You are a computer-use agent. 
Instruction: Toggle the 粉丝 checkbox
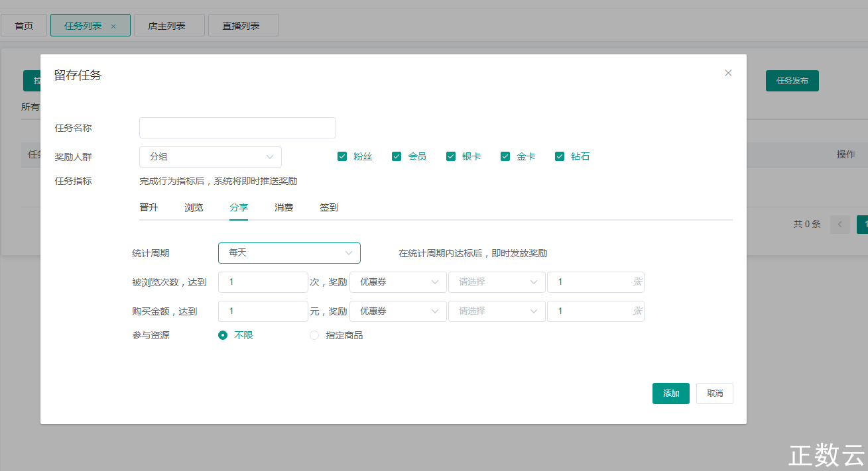(342, 156)
